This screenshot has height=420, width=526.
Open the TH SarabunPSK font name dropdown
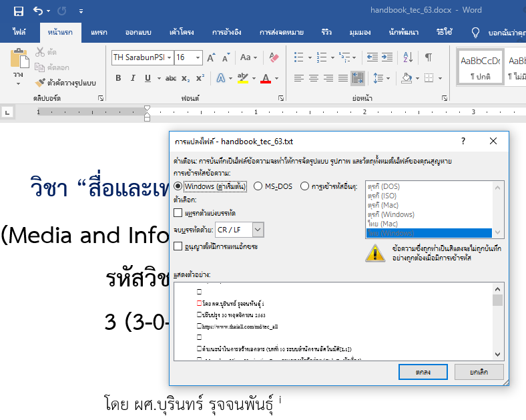click(168, 57)
